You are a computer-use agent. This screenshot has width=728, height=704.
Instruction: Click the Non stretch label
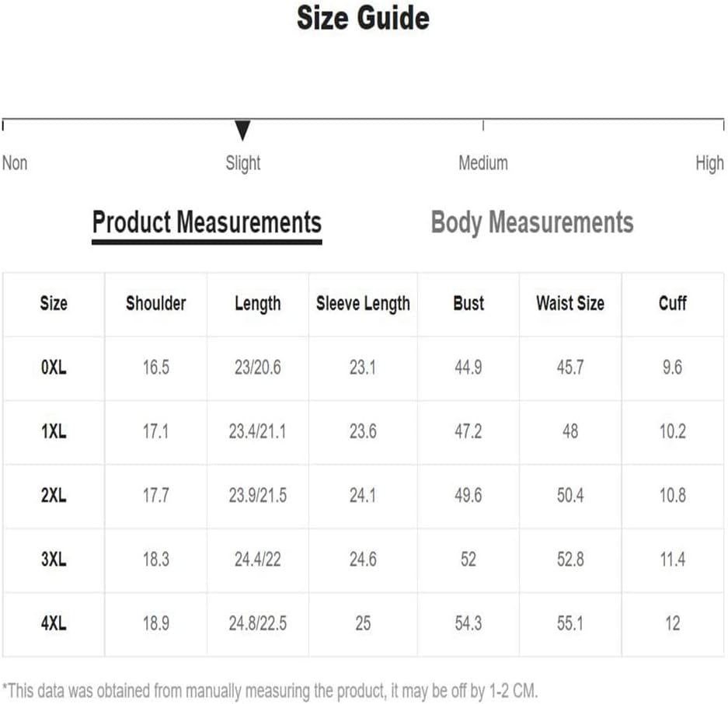click(x=15, y=163)
